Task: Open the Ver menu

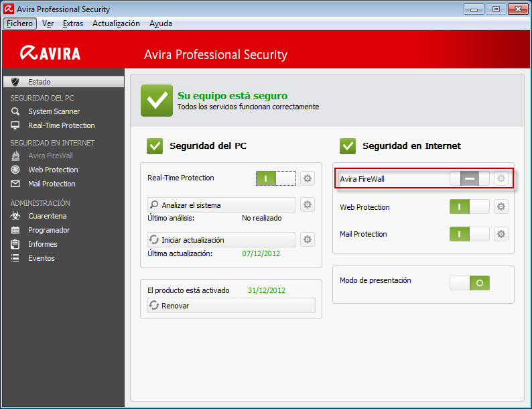Action: [x=48, y=23]
